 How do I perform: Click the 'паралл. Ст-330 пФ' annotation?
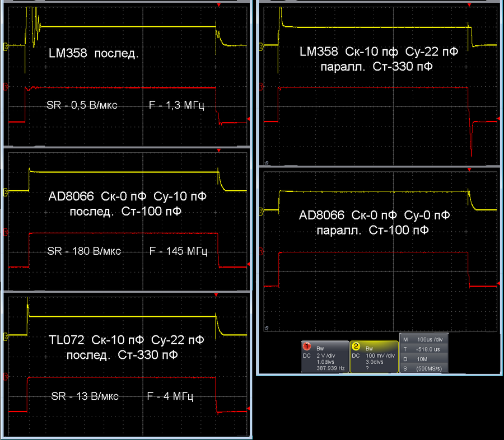tap(377, 67)
